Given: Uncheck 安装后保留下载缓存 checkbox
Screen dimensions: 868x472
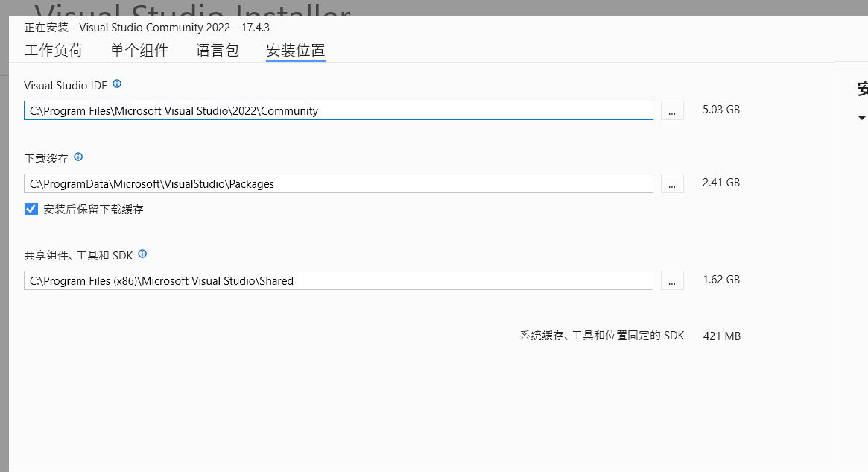Looking at the screenshot, I should point(31,209).
